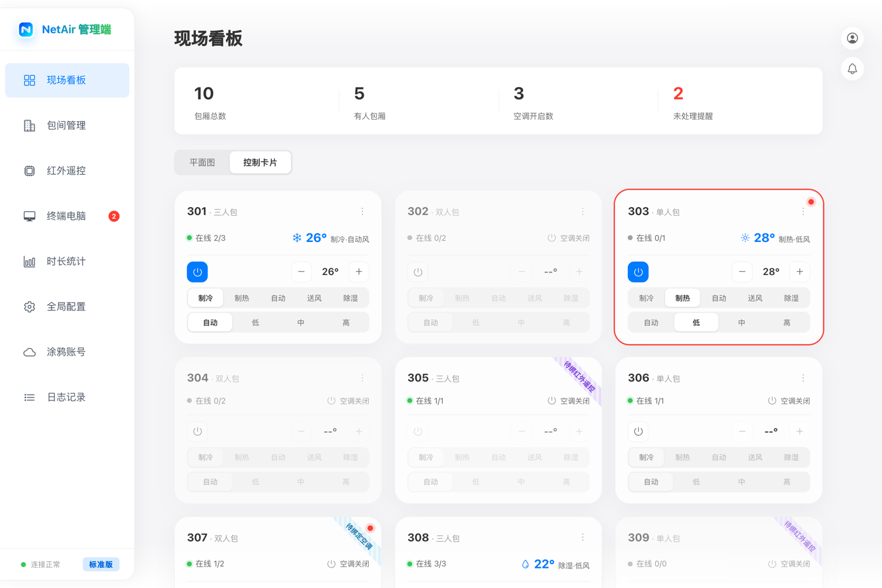Screen dimensions: 882x588
Task: Open 红外遥控 in sidebar
Action: [x=67, y=171]
